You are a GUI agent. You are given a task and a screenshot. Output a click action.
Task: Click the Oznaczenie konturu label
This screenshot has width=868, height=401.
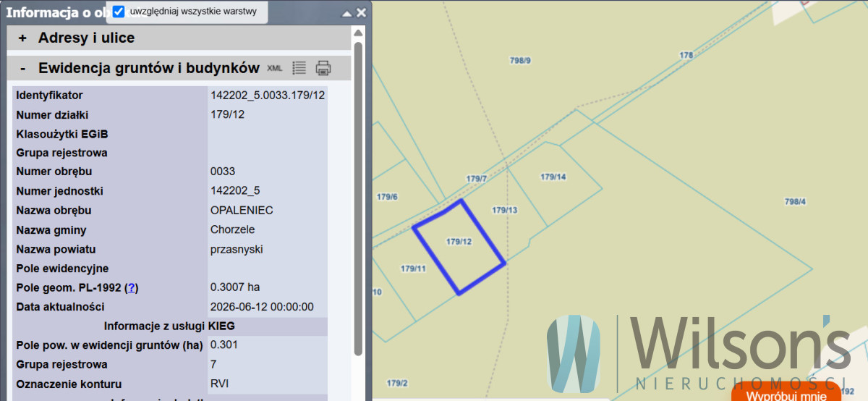click(x=69, y=384)
